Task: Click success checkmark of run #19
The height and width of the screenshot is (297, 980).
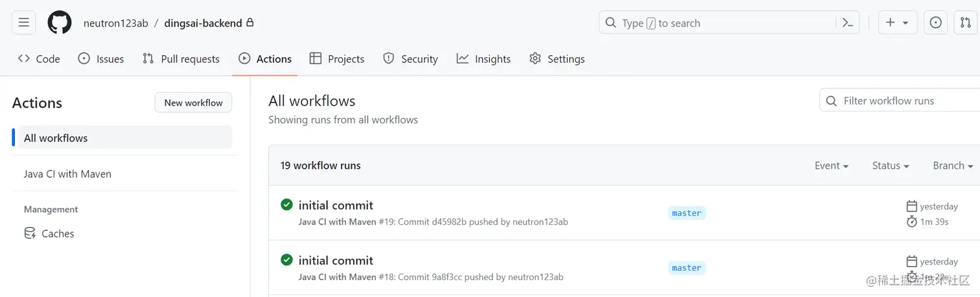Action: [x=286, y=205]
